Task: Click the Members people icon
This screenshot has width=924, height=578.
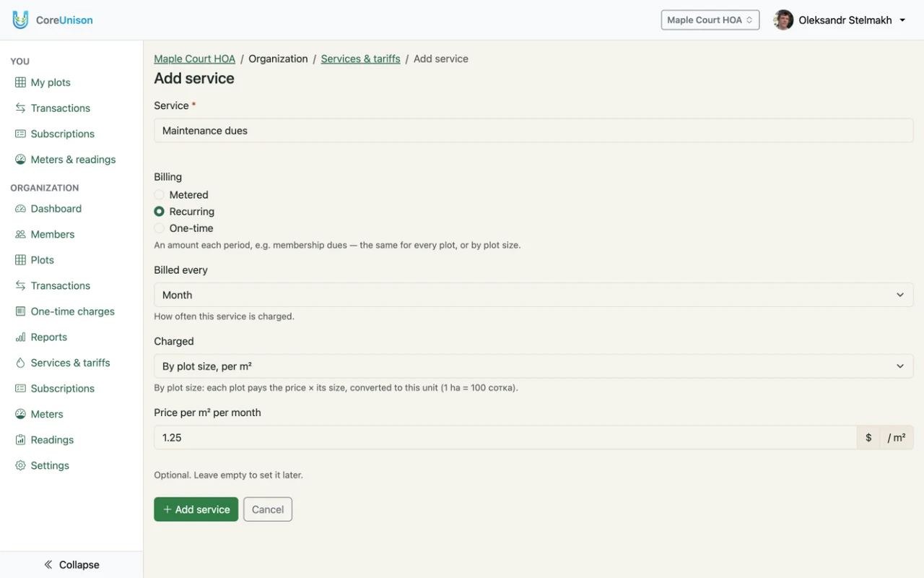Action: pos(20,234)
